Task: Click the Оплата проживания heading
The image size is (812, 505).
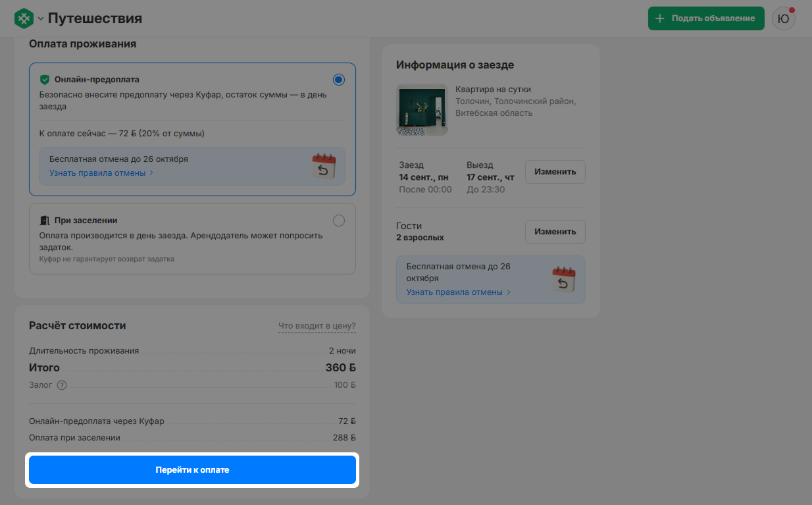Action: 83,43
